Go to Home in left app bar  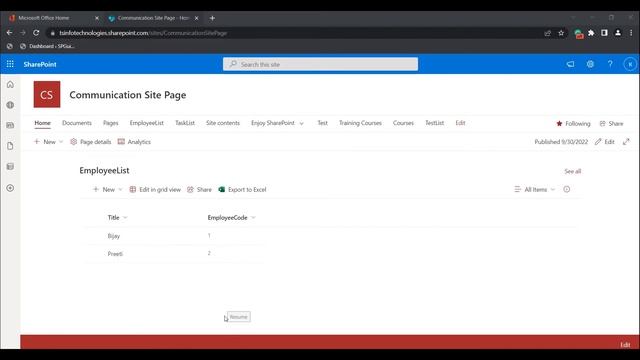point(10,84)
